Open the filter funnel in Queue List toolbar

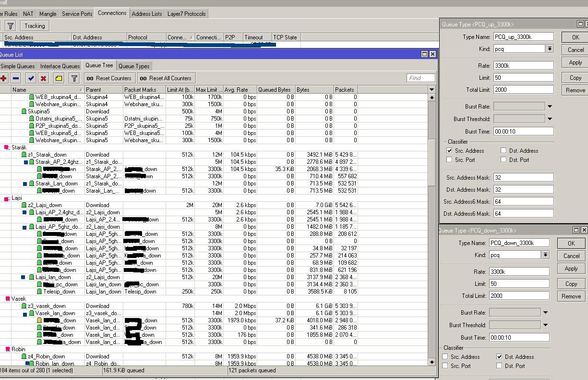coord(74,78)
